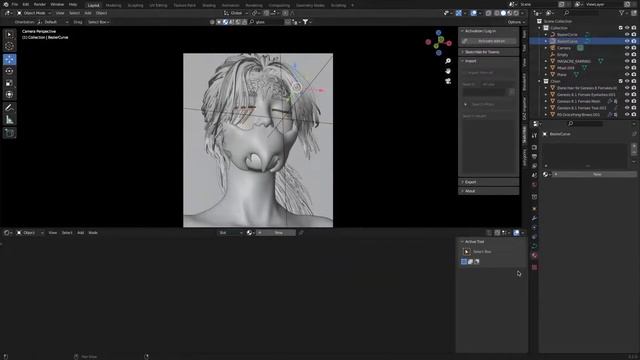Viewport: 640px width, 360px height.
Task: Click New material button in properties
Action: pyautogui.click(x=594, y=174)
